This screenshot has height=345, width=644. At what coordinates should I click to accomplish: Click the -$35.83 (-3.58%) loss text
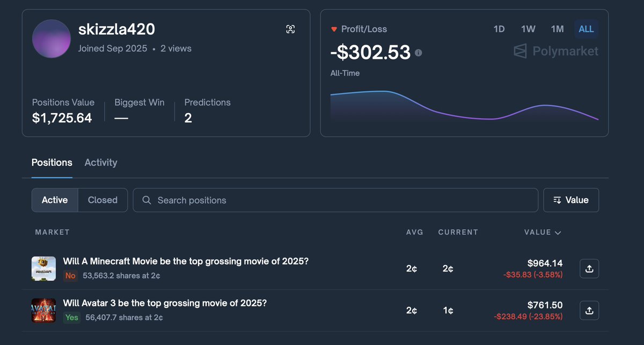click(533, 275)
